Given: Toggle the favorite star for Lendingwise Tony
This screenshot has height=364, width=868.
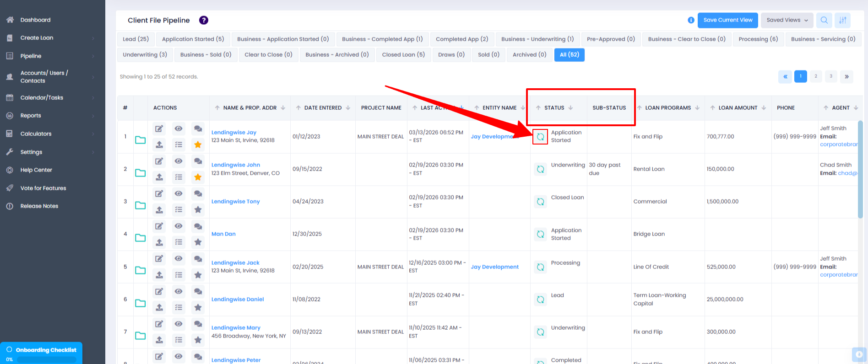Looking at the screenshot, I should tap(198, 210).
